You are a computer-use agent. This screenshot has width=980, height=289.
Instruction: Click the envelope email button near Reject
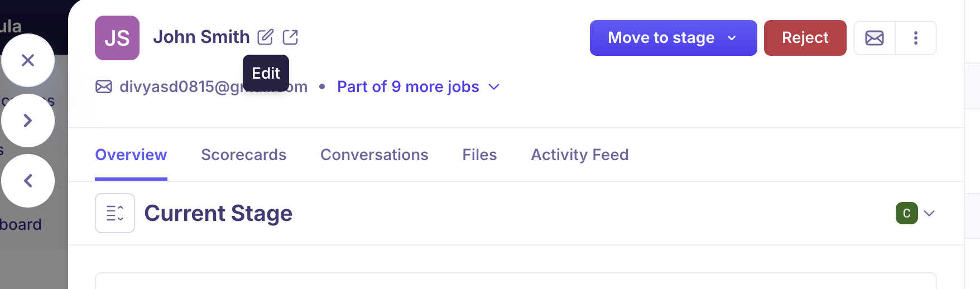tap(874, 38)
